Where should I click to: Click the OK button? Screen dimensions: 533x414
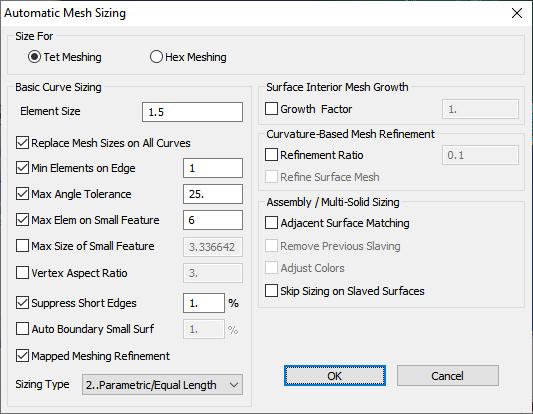335,376
